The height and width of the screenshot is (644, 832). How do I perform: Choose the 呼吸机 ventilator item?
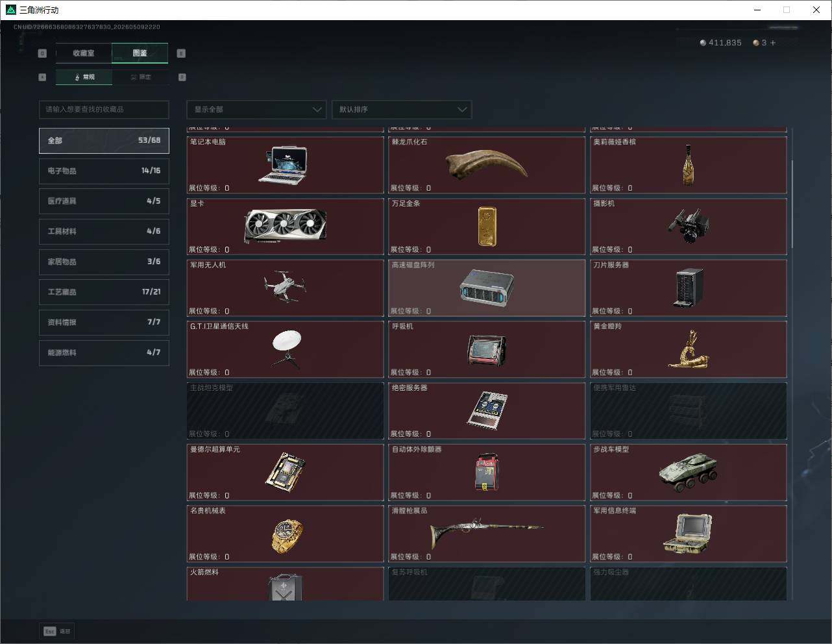(487, 349)
